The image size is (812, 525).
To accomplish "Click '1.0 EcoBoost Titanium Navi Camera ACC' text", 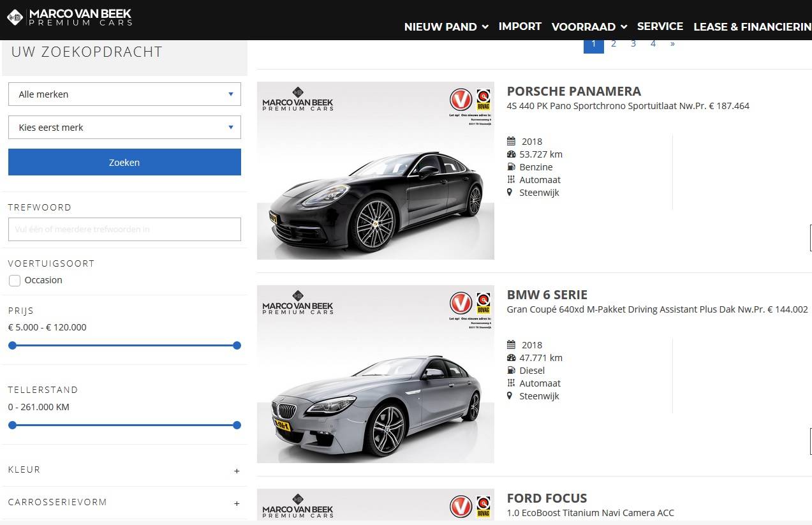I will click(591, 513).
